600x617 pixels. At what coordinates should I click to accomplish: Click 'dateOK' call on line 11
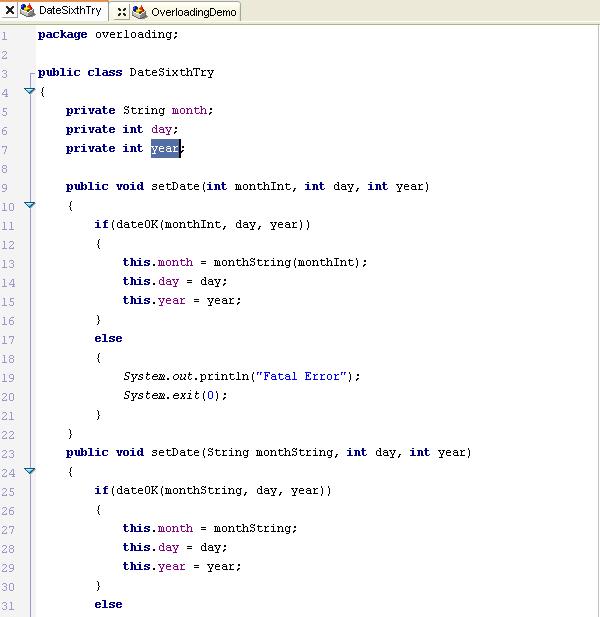point(137,224)
